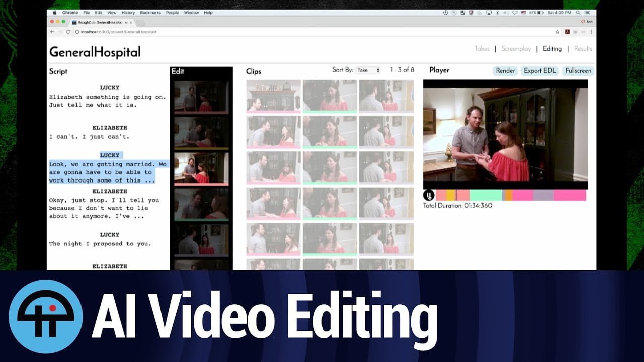Open the Sort By Take dropdown

pyautogui.click(x=368, y=71)
